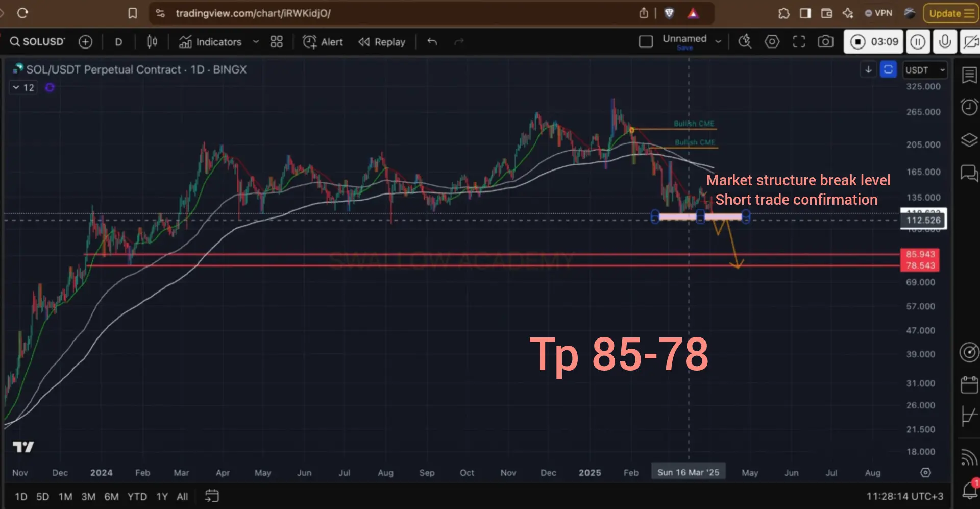Open the SOLUSD symbol search
The height and width of the screenshot is (509, 980).
(x=38, y=42)
